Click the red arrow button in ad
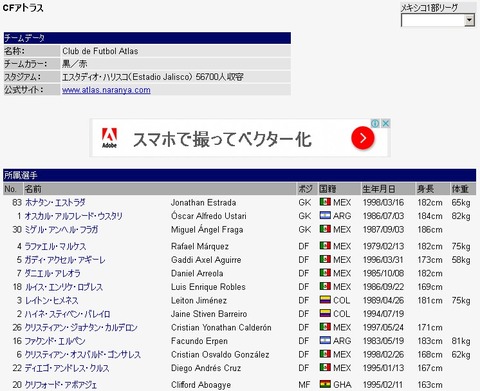The height and width of the screenshot is (391, 480). pyautogui.click(x=363, y=138)
